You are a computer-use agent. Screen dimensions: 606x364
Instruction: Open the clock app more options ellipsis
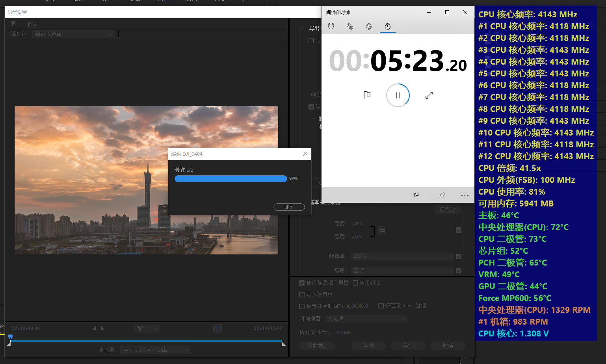tap(465, 195)
